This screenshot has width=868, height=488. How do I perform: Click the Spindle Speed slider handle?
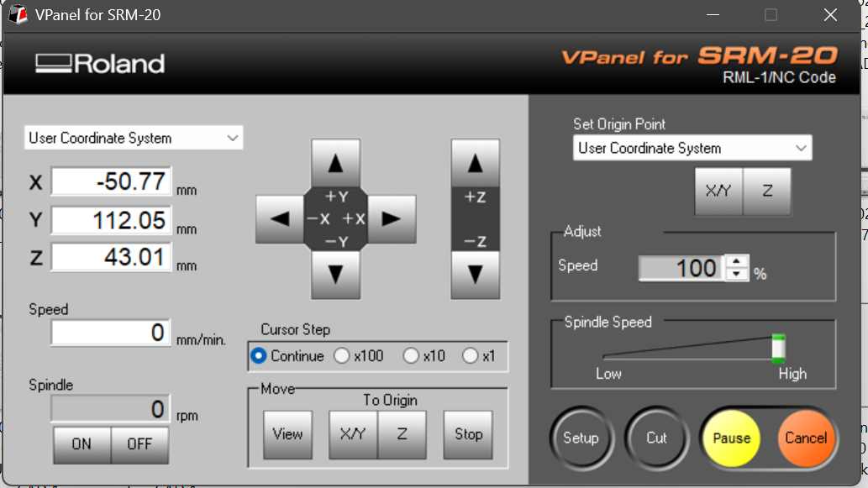pos(778,348)
